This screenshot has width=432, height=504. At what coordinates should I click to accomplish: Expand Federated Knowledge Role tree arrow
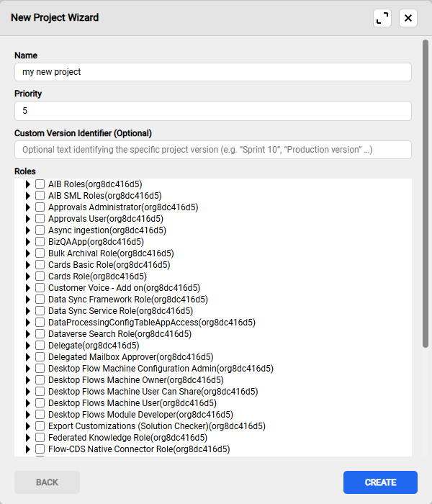pyautogui.click(x=28, y=438)
